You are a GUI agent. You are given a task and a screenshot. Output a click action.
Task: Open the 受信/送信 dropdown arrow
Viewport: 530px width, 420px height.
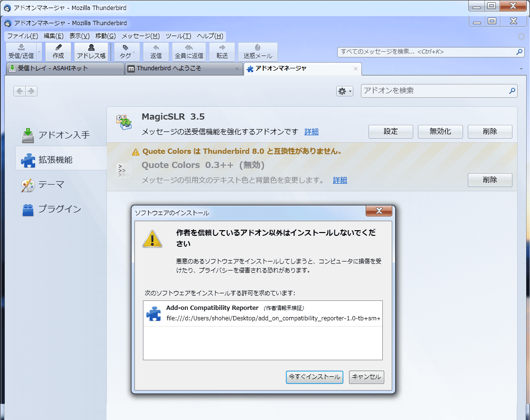click(x=39, y=51)
